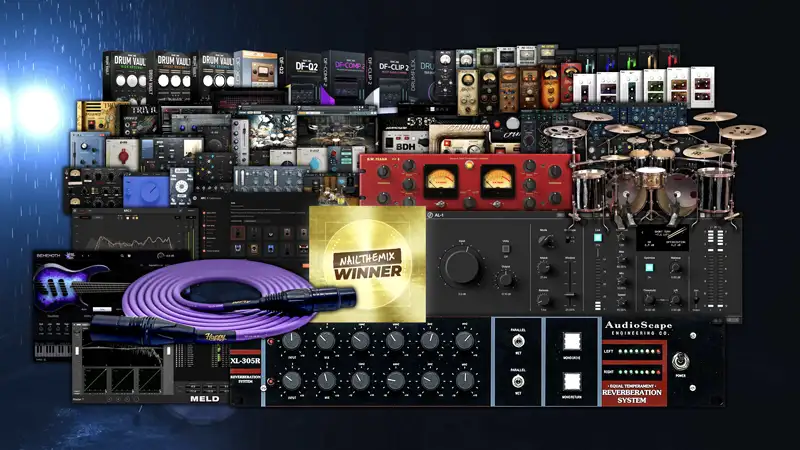This screenshot has width=800, height=450.
Task: Click the Mode selector knob on AL-1
Action: click(x=545, y=241)
